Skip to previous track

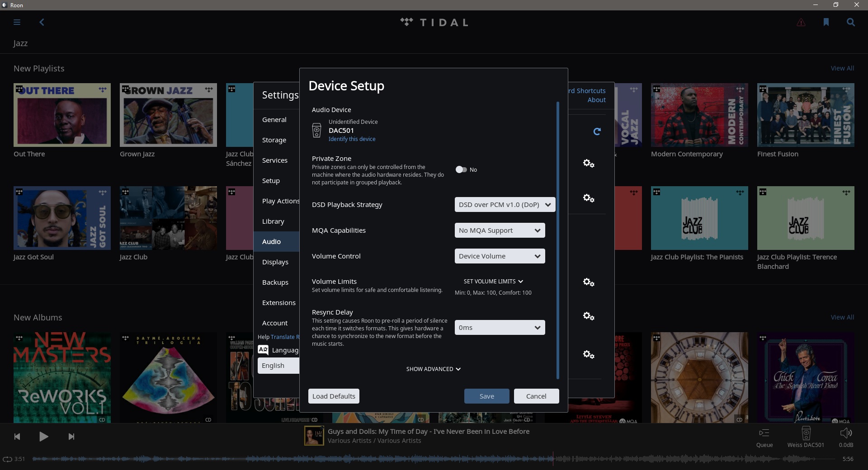pos(17,437)
